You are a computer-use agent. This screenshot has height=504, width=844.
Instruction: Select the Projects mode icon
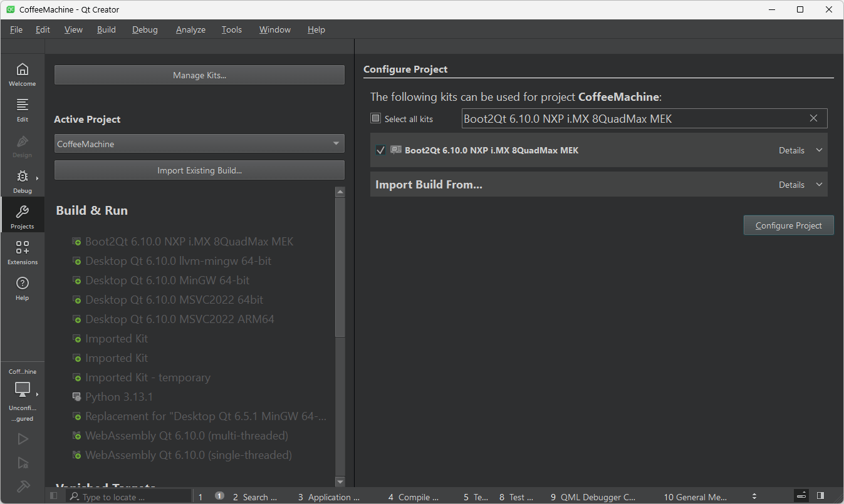pos(22,215)
